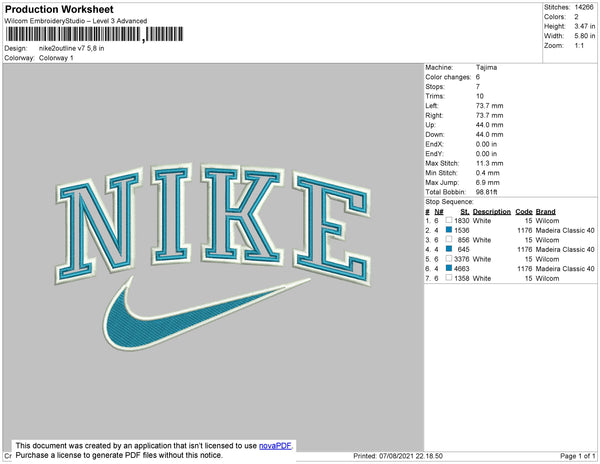Select the Total Bobbin value 98.81ft

[486, 192]
